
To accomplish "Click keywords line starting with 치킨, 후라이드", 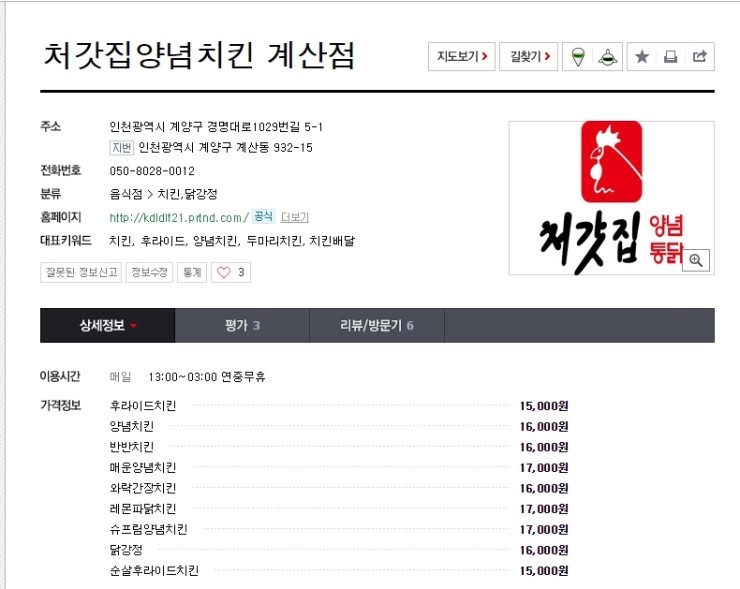I will coord(232,241).
